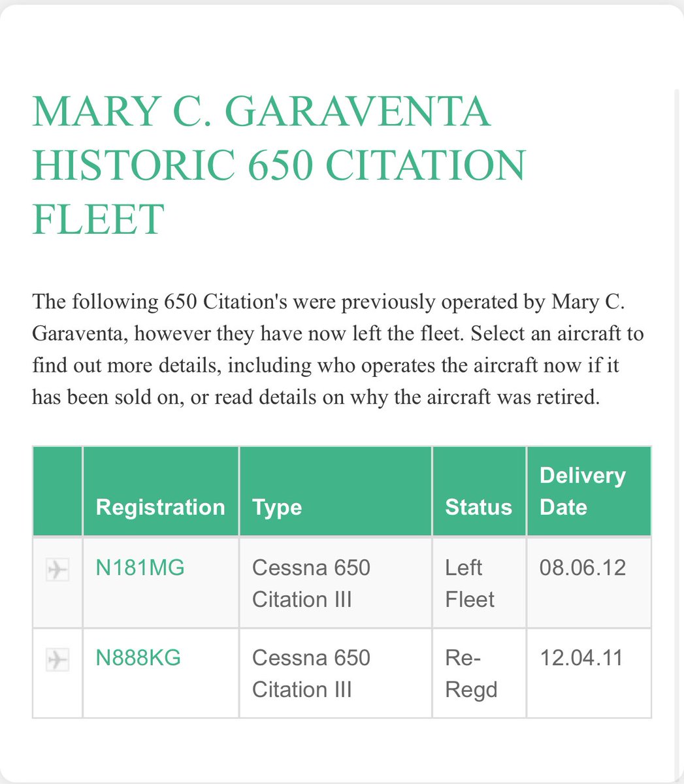Select the Cessna 650 Citation III cell for N888KG
This screenshot has height=784, width=684.
click(311, 673)
